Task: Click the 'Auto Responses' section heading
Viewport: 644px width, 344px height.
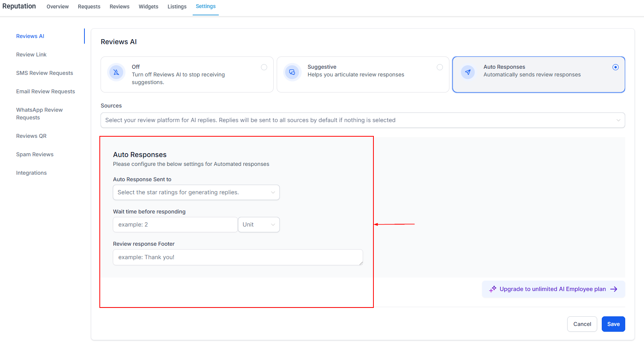Action: [140, 155]
